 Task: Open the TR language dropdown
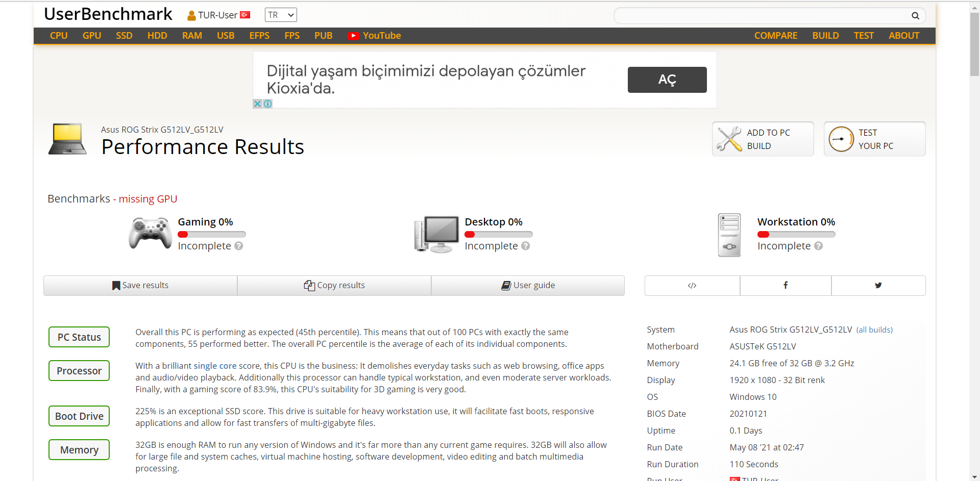coord(281,15)
